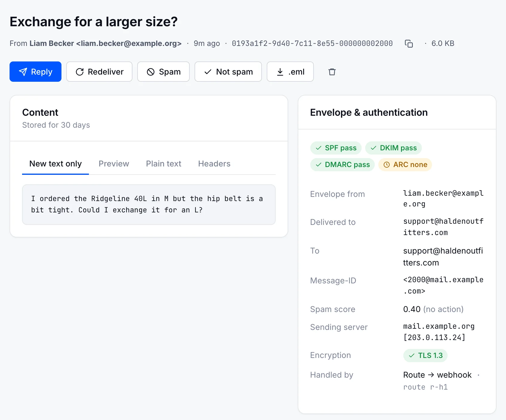
Task: Click the SPF pass badge
Action: point(336,148)
